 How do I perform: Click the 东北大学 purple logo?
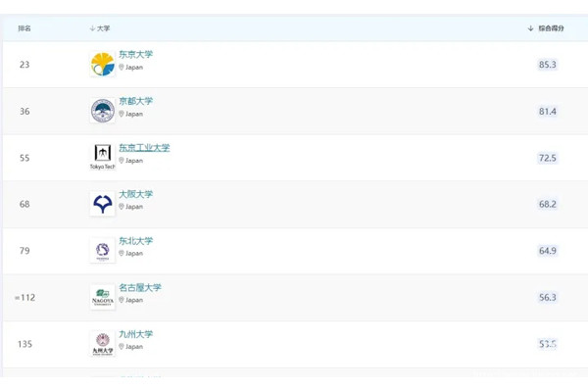[x=102, y=250]
